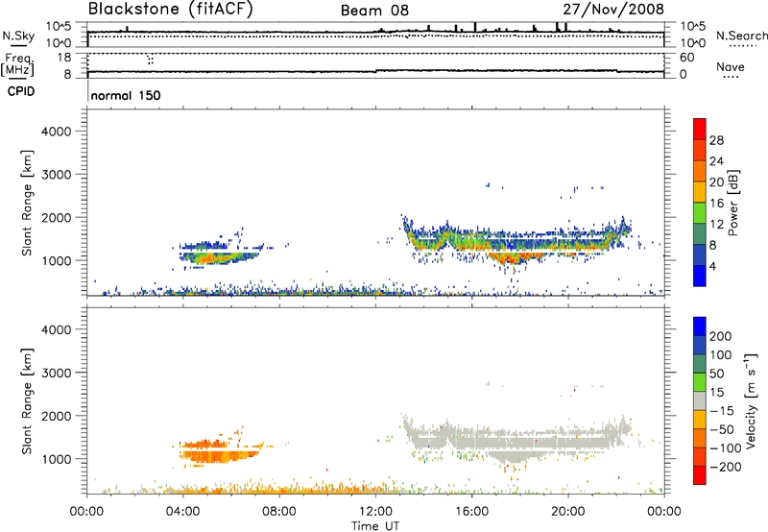This screenshot has height=532, width=768.
Task: Select the "20:00" time tick label
Action: point(568,512)
